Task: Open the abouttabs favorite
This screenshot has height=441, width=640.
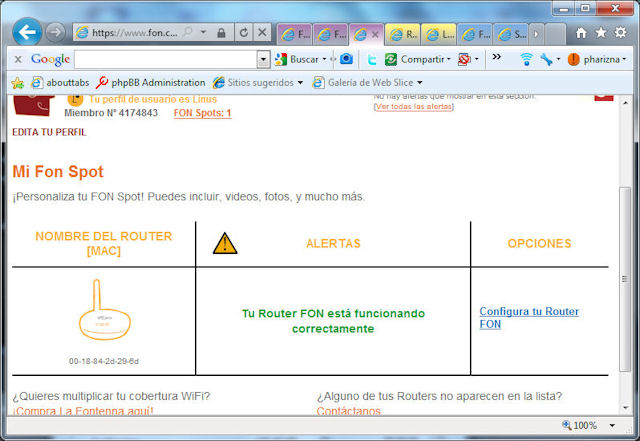Action: [x=60, y=82]
